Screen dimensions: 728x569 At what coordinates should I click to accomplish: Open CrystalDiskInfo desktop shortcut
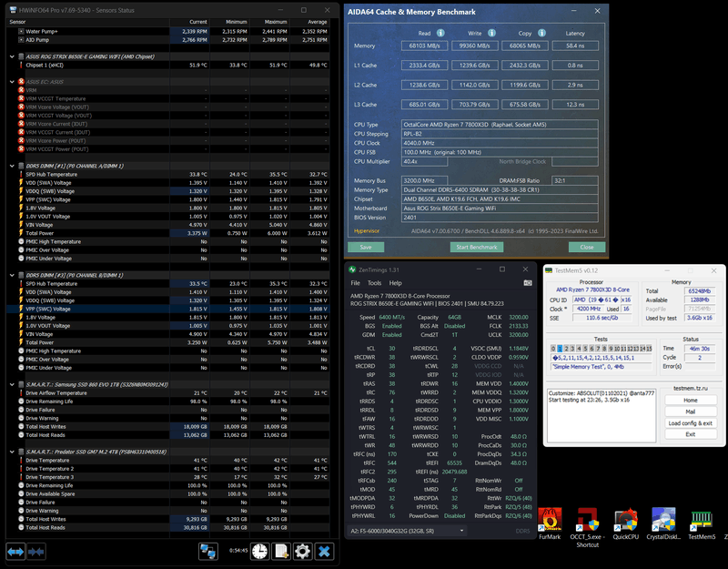(663, 523)
